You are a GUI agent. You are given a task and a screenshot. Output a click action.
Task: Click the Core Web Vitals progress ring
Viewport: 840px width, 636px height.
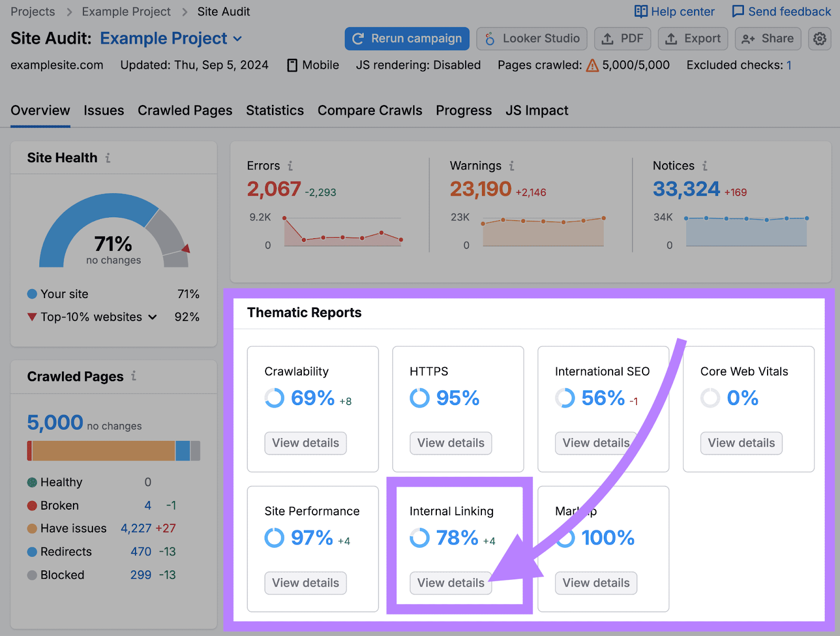pos(710,398)
